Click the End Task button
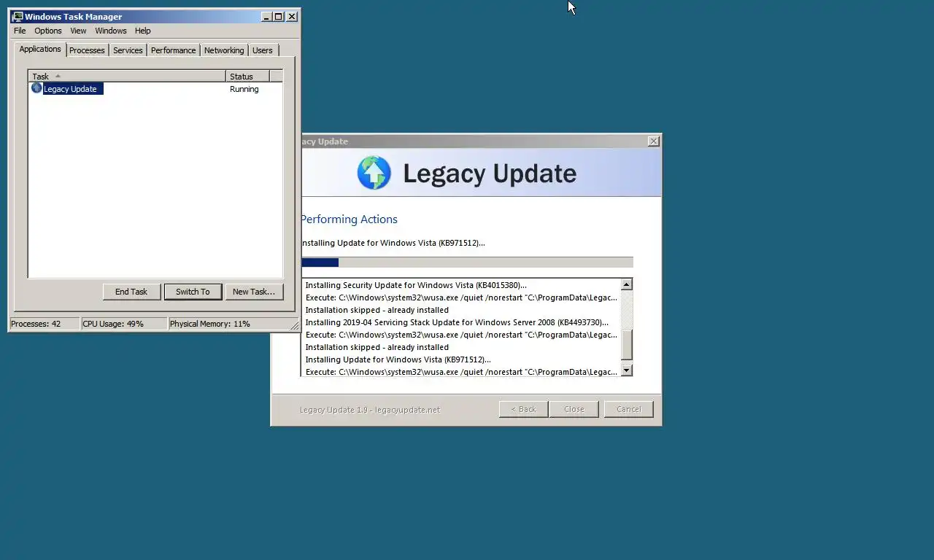Screen dimensions: 934x560 [131, 292]
